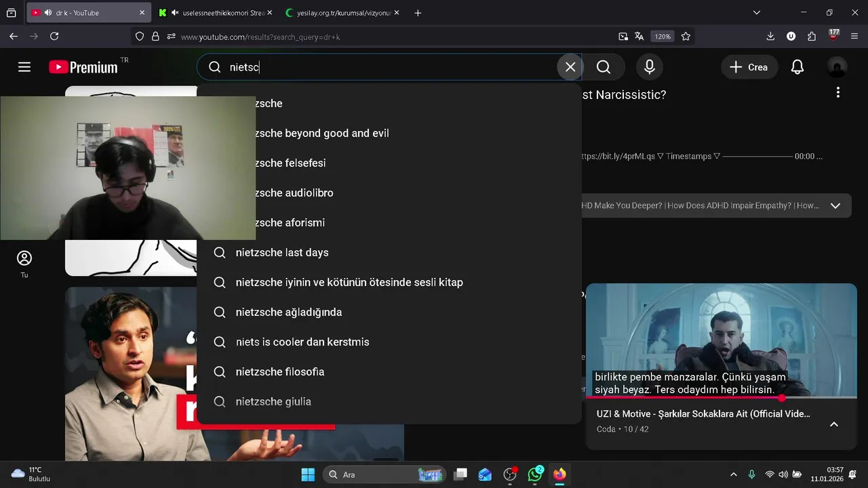The width and height of the screenshot is (868, 488).
Task: Open the account avatar menu
Action: pos(837,67)
